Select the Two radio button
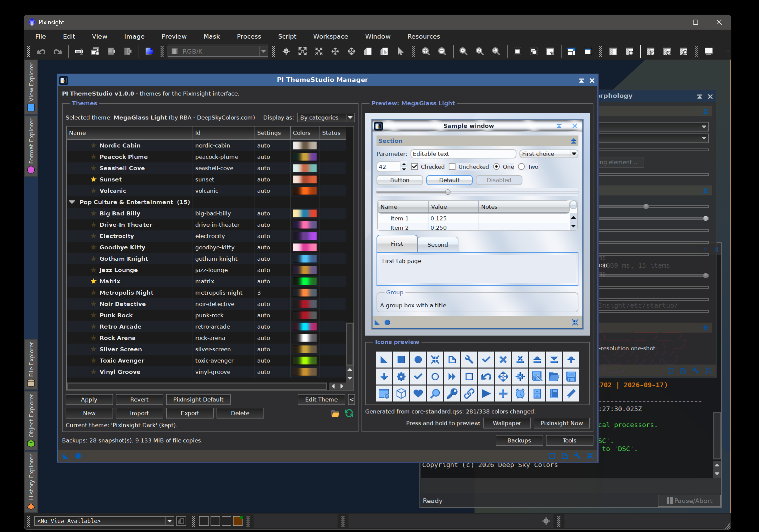This screenshot has width=759, height=532. point(521,166)
